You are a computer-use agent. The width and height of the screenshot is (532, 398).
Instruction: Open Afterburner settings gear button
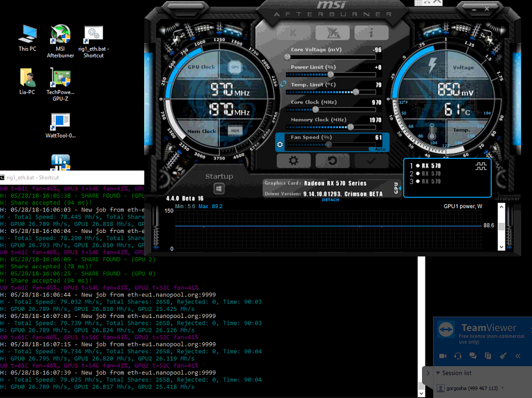(294, 161)
